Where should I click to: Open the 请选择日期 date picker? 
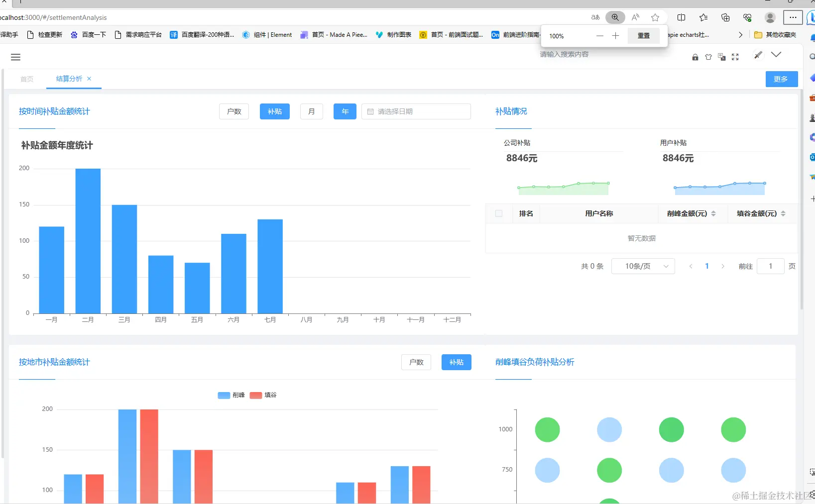click(416, 111)
